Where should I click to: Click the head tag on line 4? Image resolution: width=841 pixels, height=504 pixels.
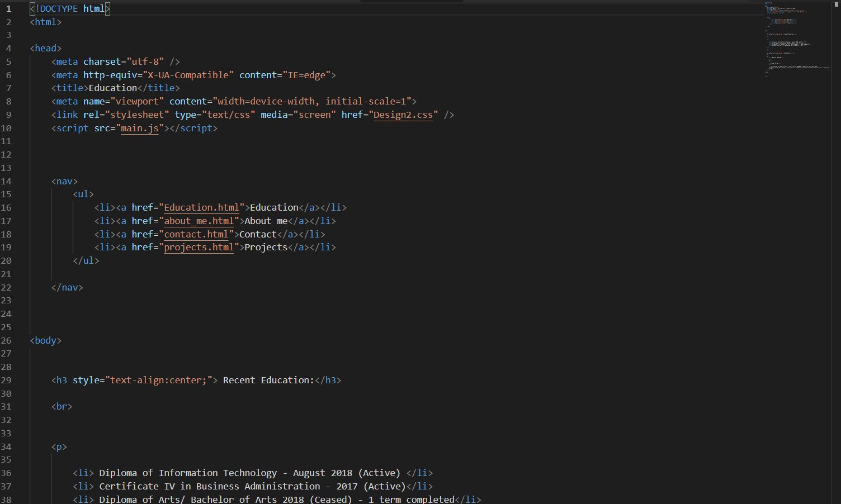(46, 49)
